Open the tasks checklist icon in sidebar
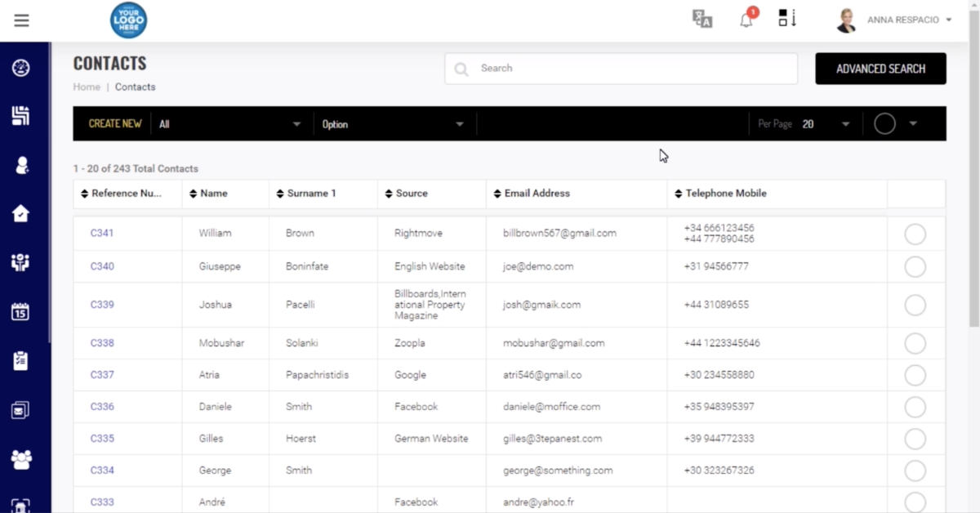Image resolution: width=980 pixels, height=513 pixels. [21, 360]
